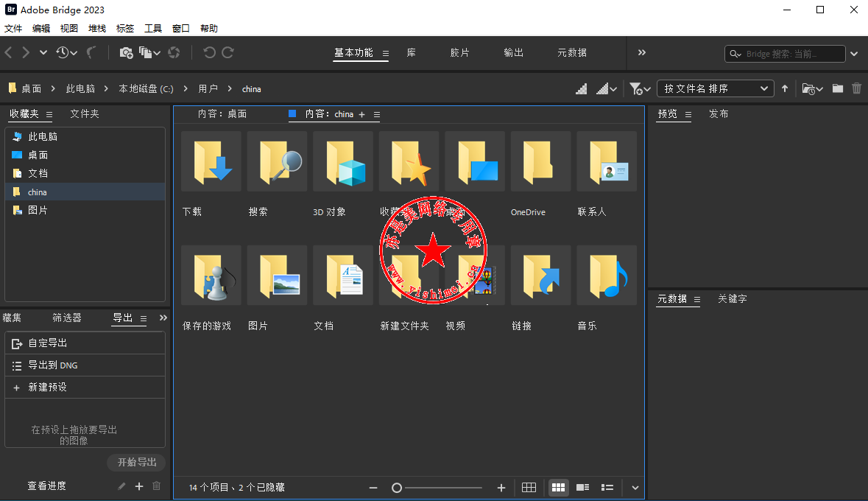Expand the search options arrow
The image size is (868, 501).
point(854,54)
